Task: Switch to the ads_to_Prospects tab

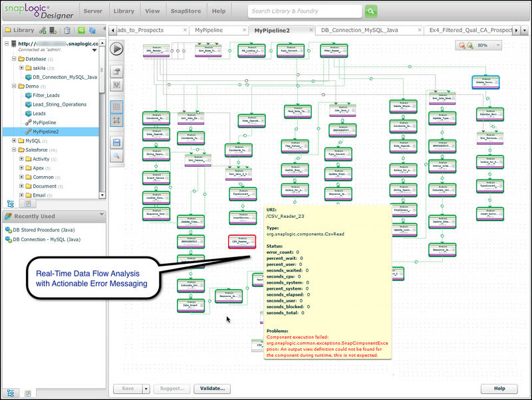Action: (x=140, y=30)
